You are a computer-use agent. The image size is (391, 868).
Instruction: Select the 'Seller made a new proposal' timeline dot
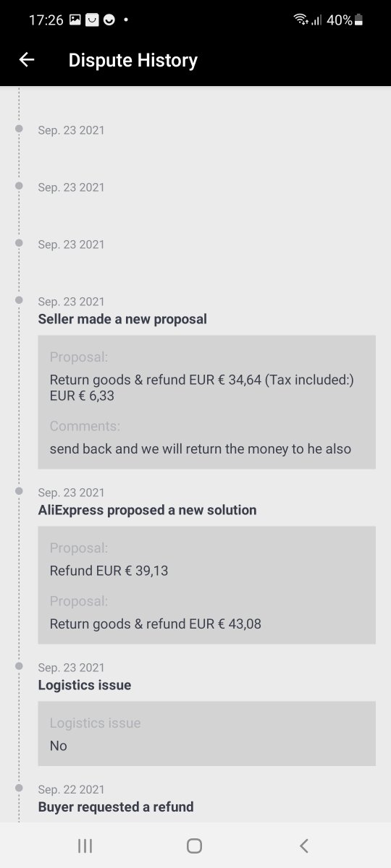[19, 300]
